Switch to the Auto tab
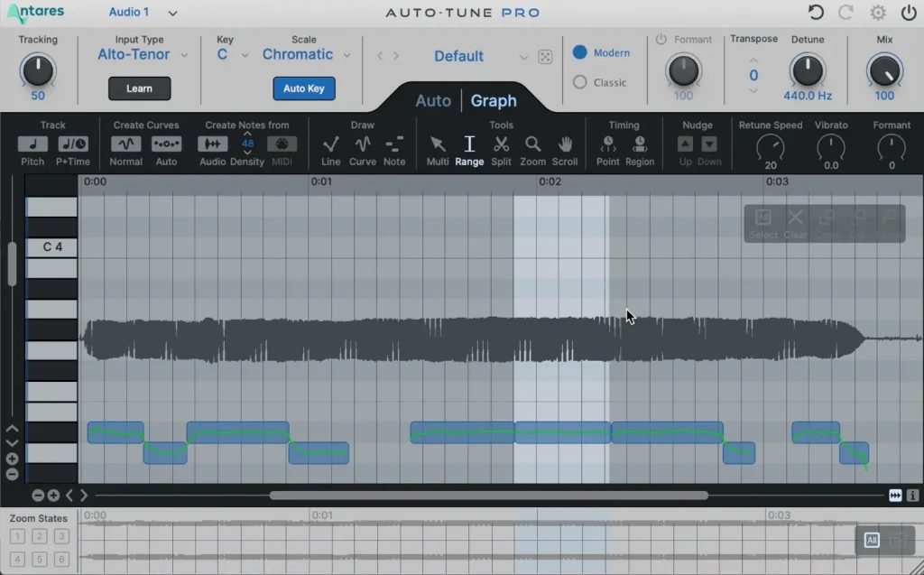924x575 pixels. click(433, 100)
